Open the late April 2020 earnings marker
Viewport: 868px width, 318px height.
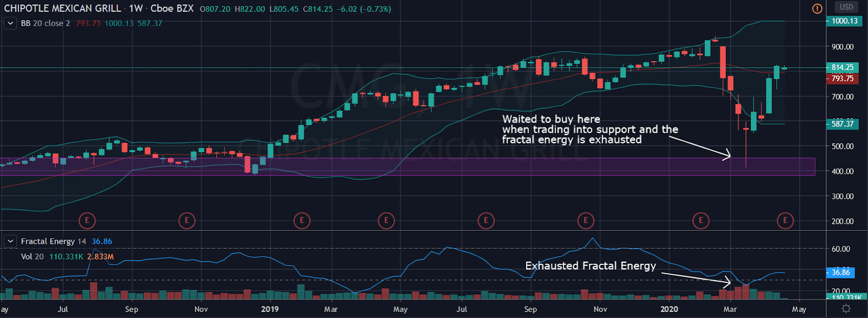click(785, 220)
